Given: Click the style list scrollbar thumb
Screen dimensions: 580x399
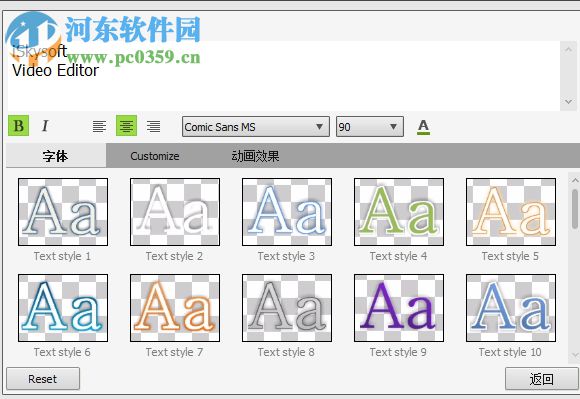Looking at the screenshot, I should click(x=575, y=209).
